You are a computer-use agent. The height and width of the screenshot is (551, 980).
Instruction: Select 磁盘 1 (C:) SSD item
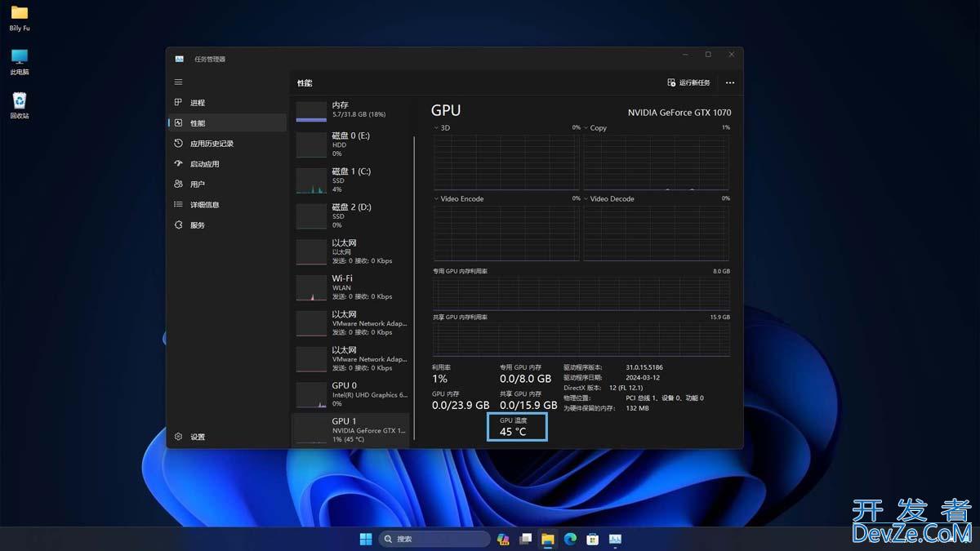[351, 180]
